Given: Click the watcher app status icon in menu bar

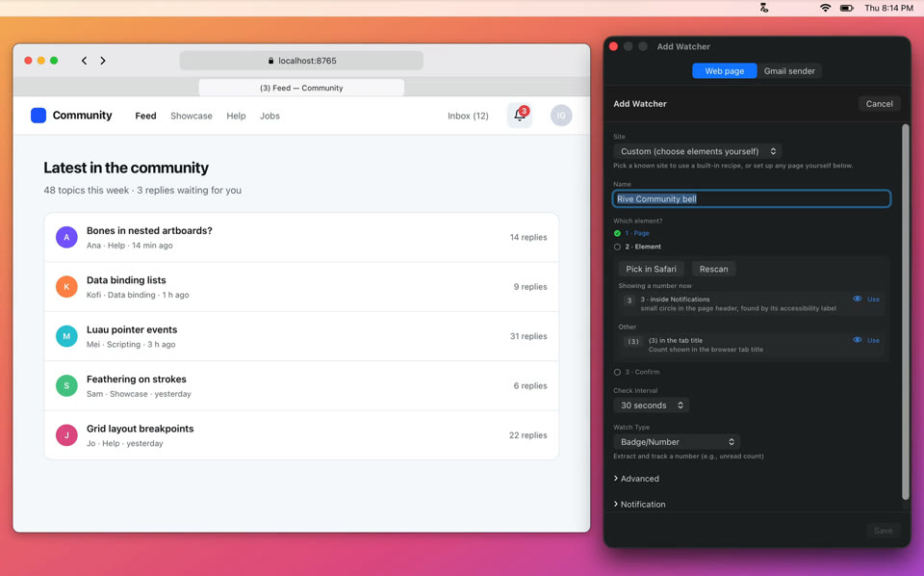Looking at the screenshot, I should [x=763, y=8].
